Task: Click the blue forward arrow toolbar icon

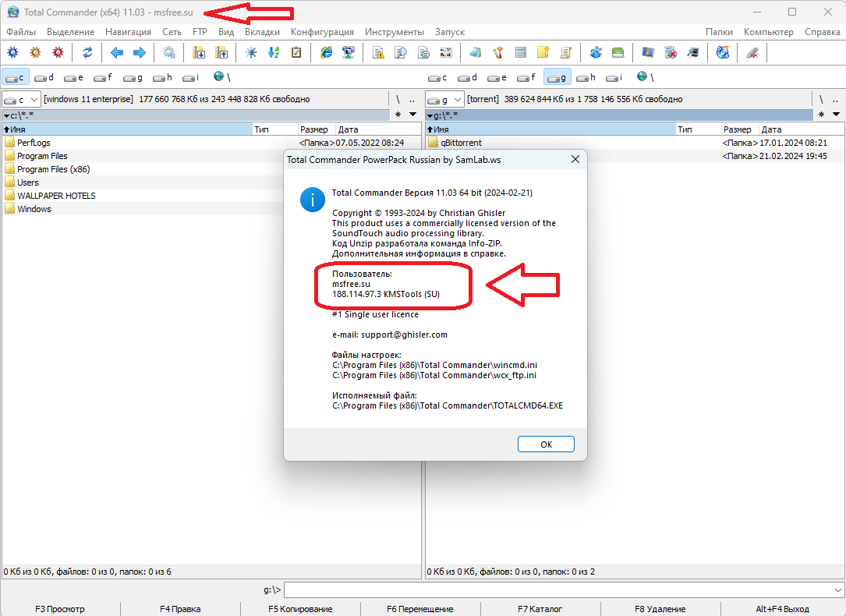Action: tap(140, 52)
